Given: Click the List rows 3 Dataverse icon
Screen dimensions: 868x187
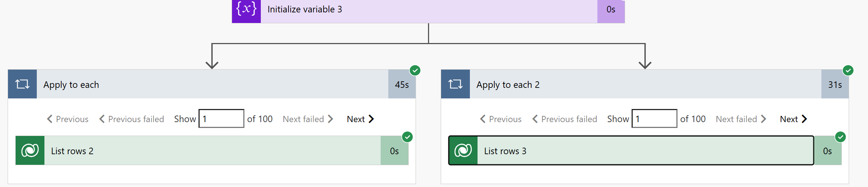Looking at the screenshot, I should point(463,151).
